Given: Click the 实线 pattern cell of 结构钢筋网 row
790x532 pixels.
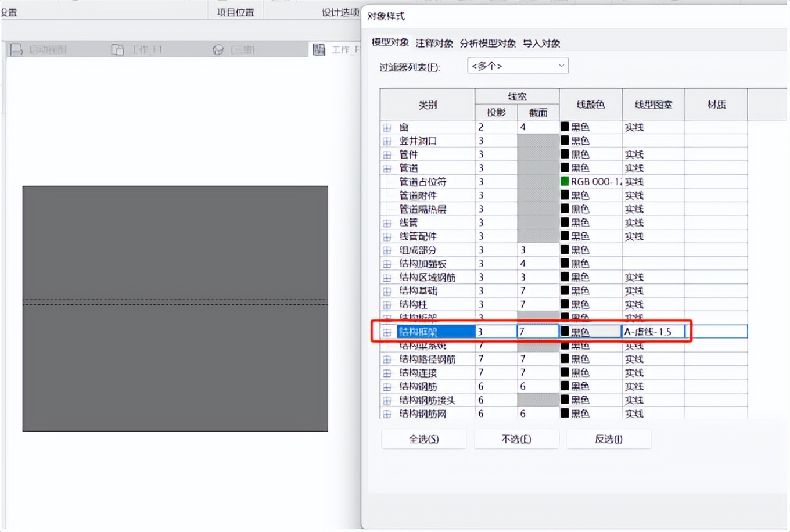Looking at the screenshot, I should tap(653, 414).
